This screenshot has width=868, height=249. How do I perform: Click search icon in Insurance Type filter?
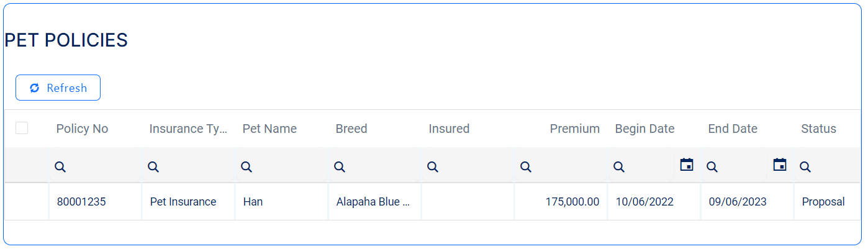153,166
